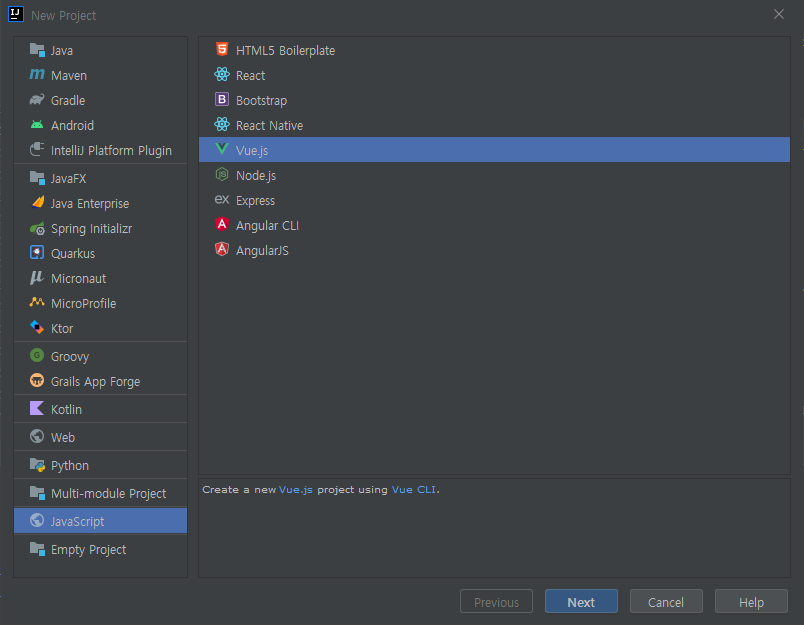Select the JavaScript project category
Image resolution: width=804 pixels, height=625 pixels.
(100, 521)
